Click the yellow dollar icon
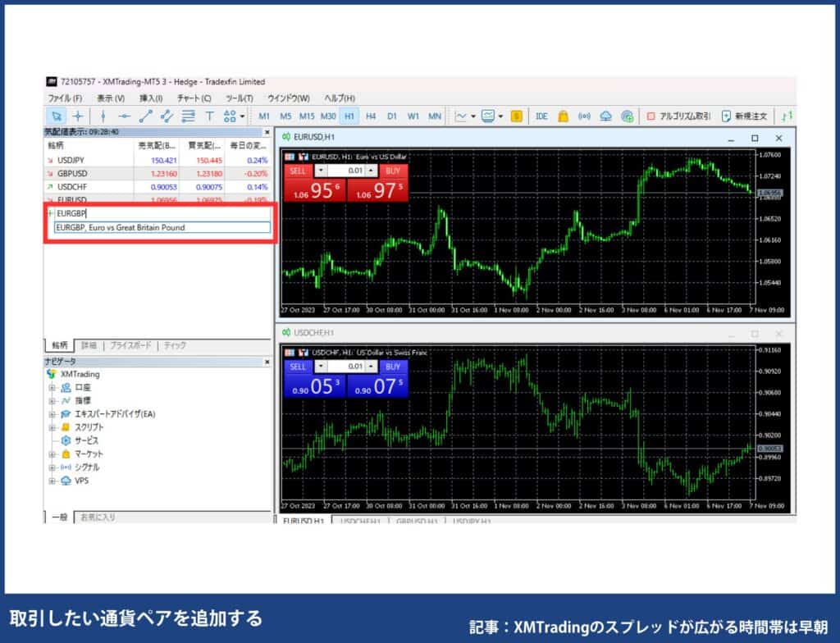This screenshot has height=643, width=840. tap(517, 116)
